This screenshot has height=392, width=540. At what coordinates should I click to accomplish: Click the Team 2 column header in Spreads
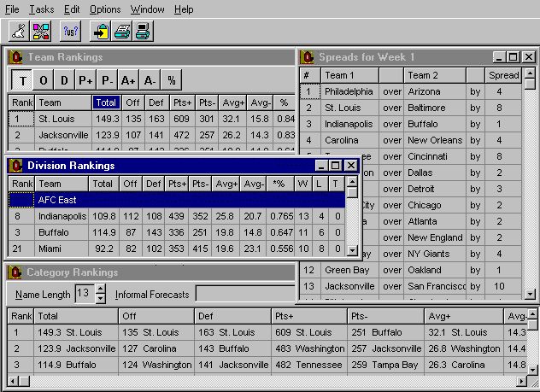pyautogui.click(x=435, y=75)
